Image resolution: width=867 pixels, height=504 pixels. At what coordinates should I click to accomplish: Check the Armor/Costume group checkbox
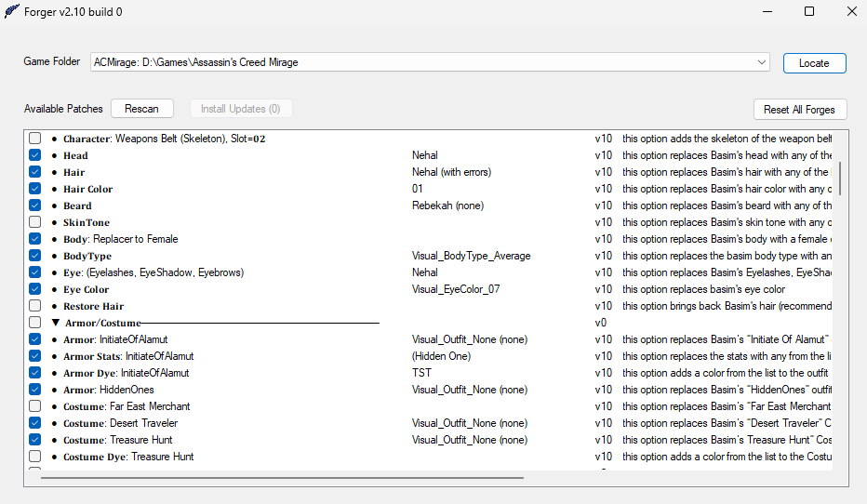[34, 322]
